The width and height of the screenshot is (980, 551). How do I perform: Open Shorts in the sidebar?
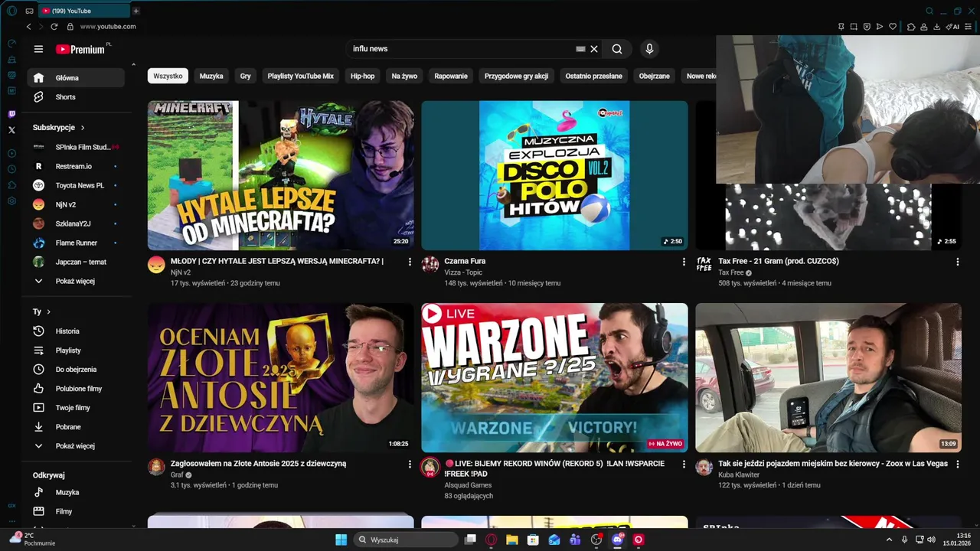[75, 97]
